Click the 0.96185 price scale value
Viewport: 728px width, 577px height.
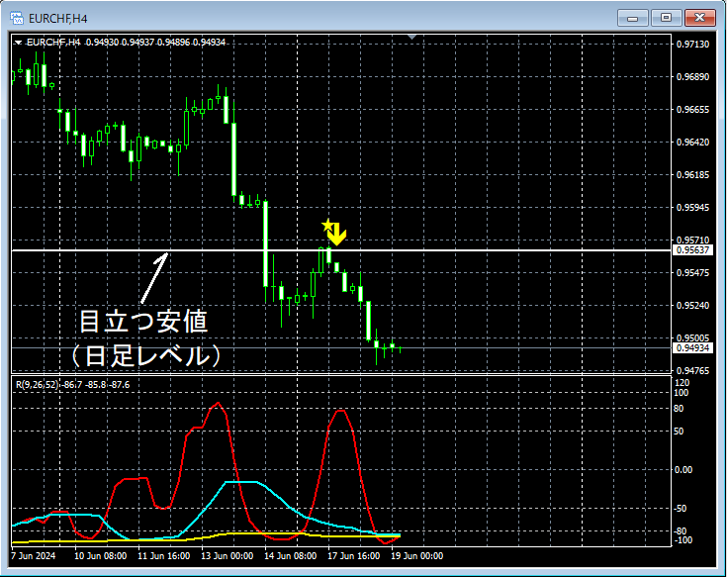[692, 174]
